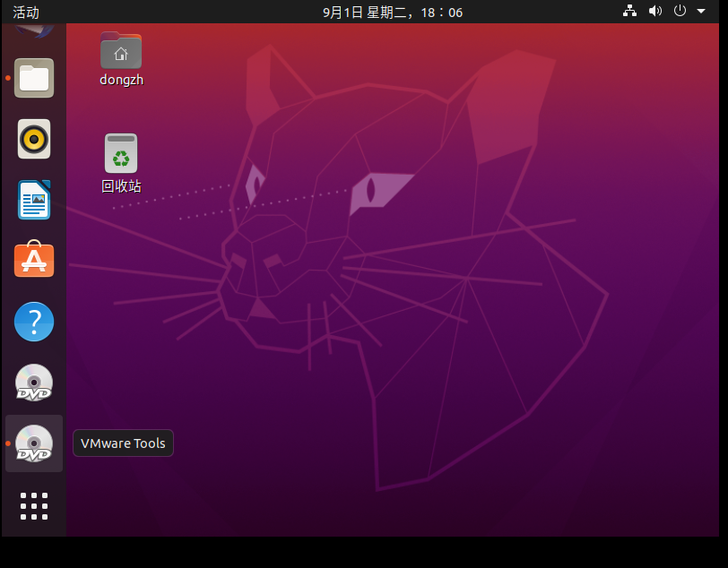Screen dimensions: 728x568
Task: Show Applications grid button
Action: tap(34, 506)
